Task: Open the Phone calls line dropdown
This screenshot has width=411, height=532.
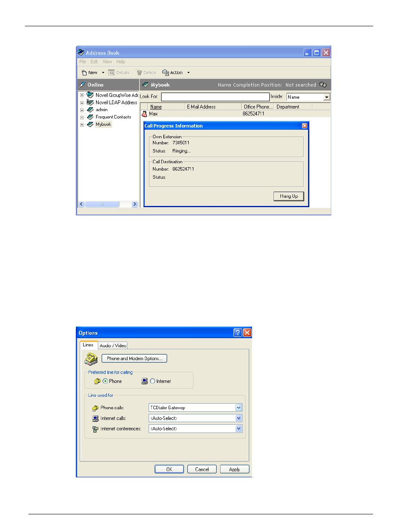Action: [239, 408]
